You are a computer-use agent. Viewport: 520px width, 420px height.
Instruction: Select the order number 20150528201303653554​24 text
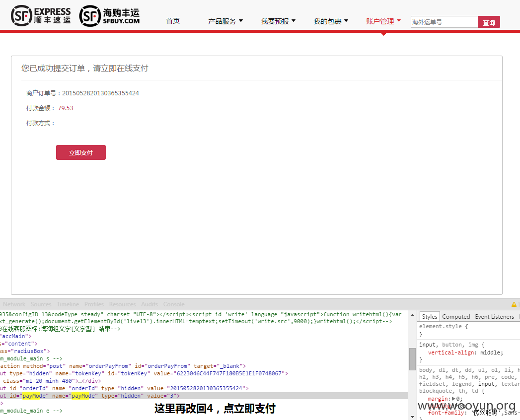(x=100, y=93)
